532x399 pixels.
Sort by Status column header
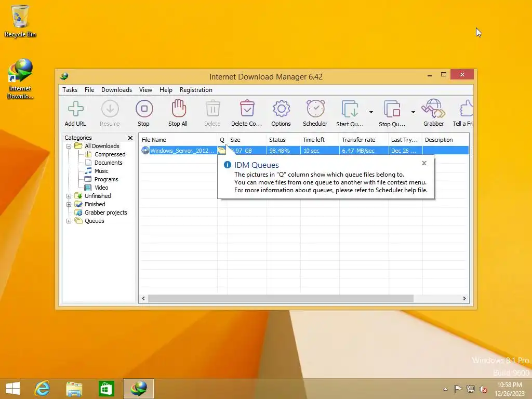tap(283, 140)
